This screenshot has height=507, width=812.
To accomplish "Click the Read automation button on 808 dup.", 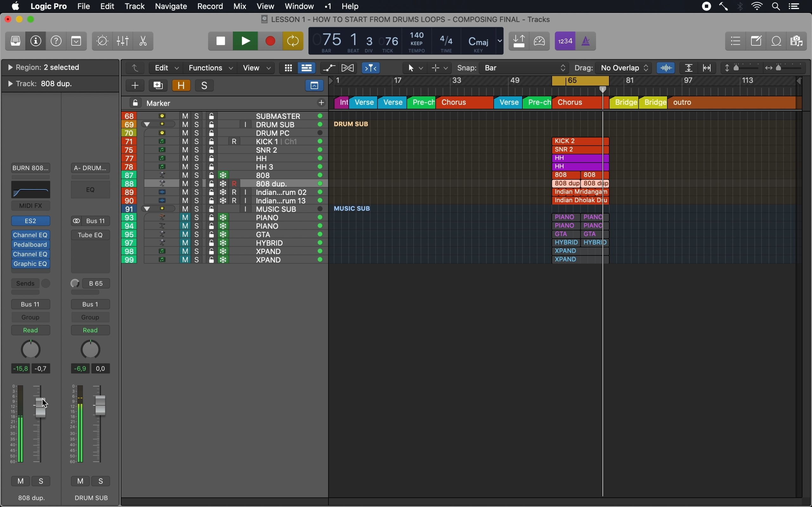I will tap(30, 330).
